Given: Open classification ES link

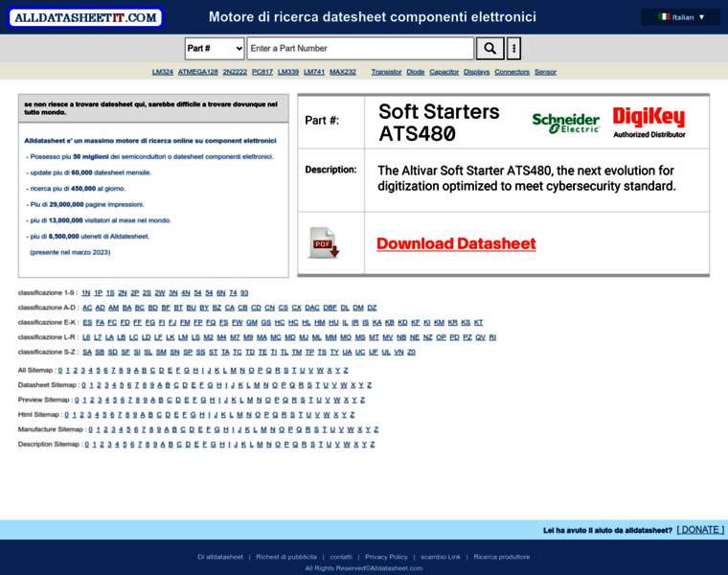Looking at the screenshot, I should pos(87,322).
